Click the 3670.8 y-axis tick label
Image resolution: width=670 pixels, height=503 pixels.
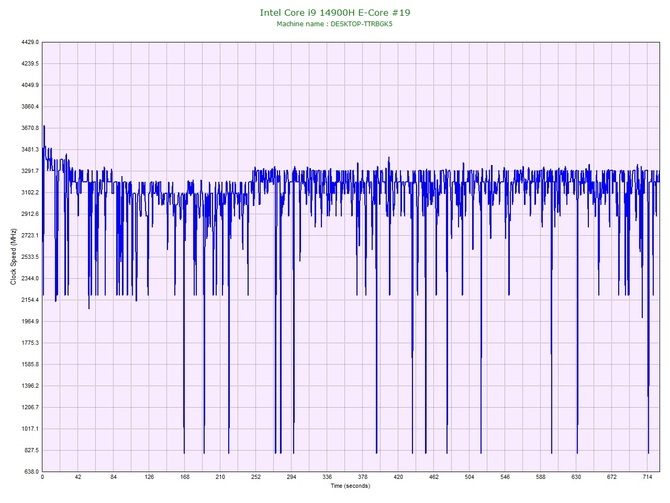30,128
